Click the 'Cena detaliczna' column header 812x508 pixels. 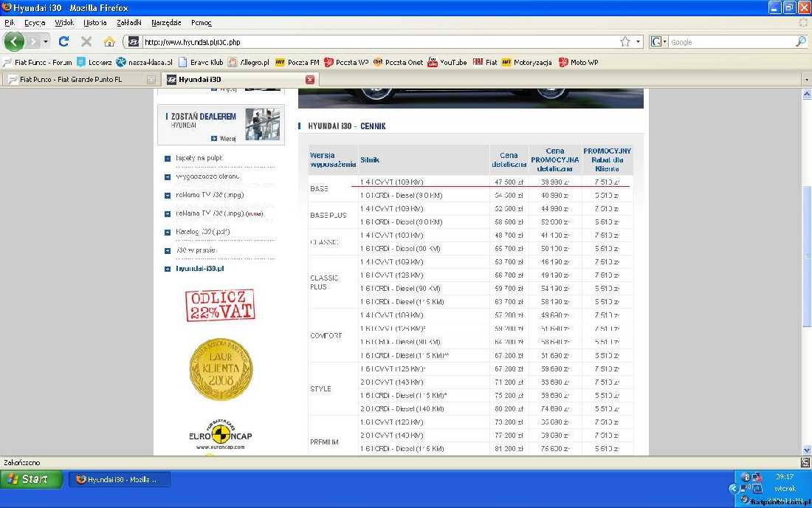(x=509, y=159)
